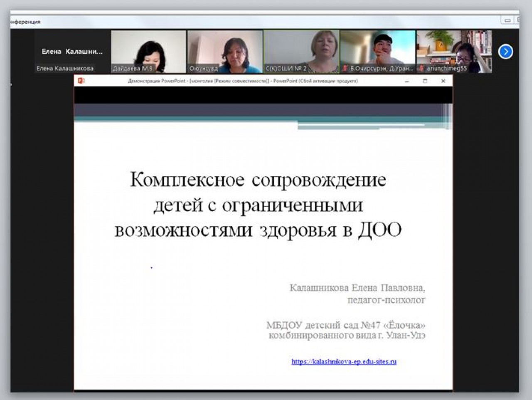This screenshot has width=532, height=400.
Task: Show next participants with the blue arrow
Action: pos(505,52)
